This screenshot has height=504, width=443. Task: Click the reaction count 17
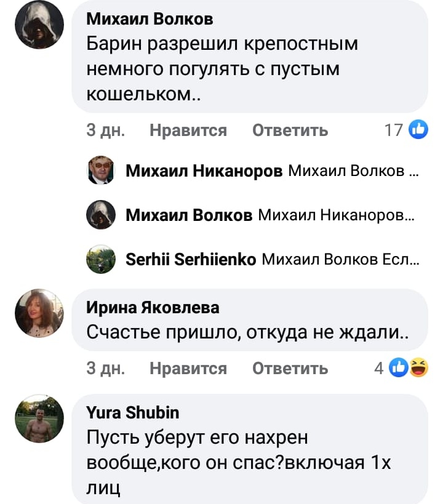(x=394, y=130)
